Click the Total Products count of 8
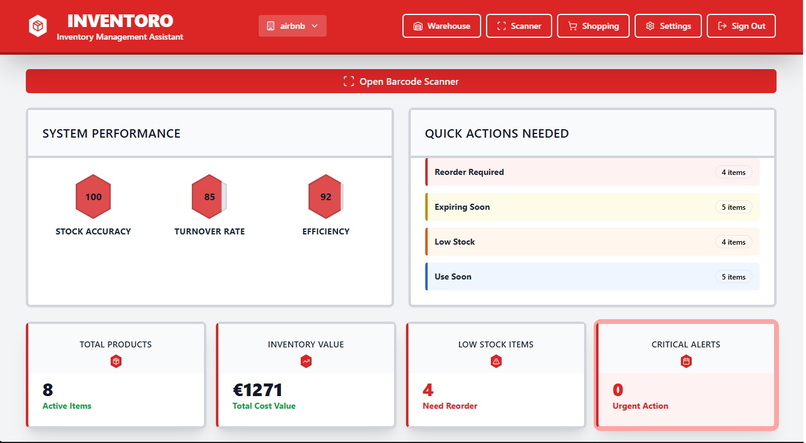The height and width of the screenshot is (443, 806). [x=48, y=390]
